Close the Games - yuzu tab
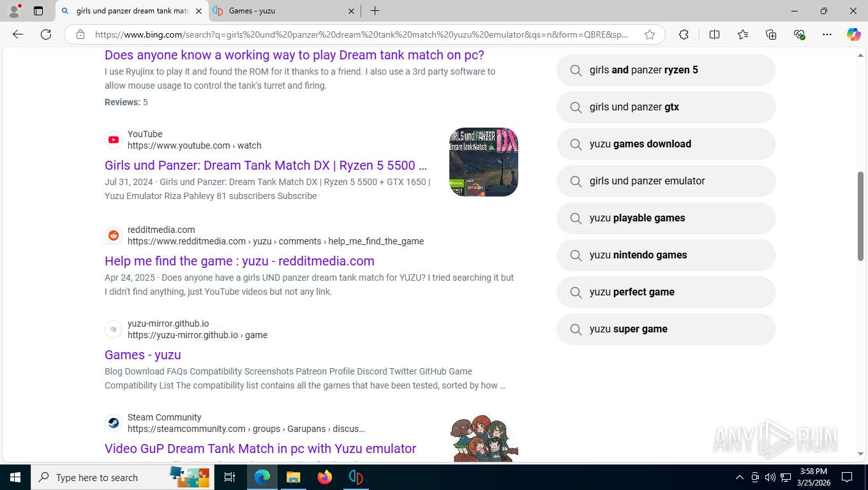 (x=351, y=11)
